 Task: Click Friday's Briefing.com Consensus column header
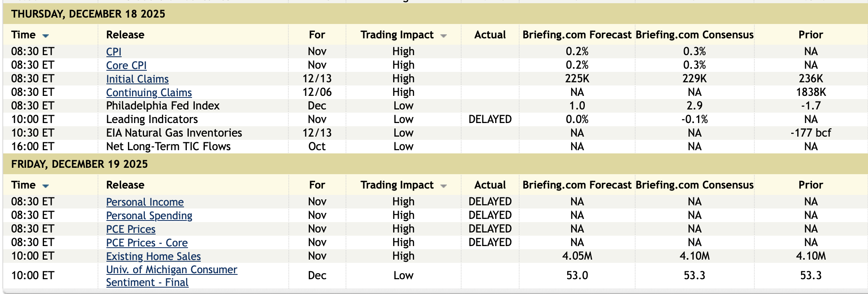pos(694,185)
